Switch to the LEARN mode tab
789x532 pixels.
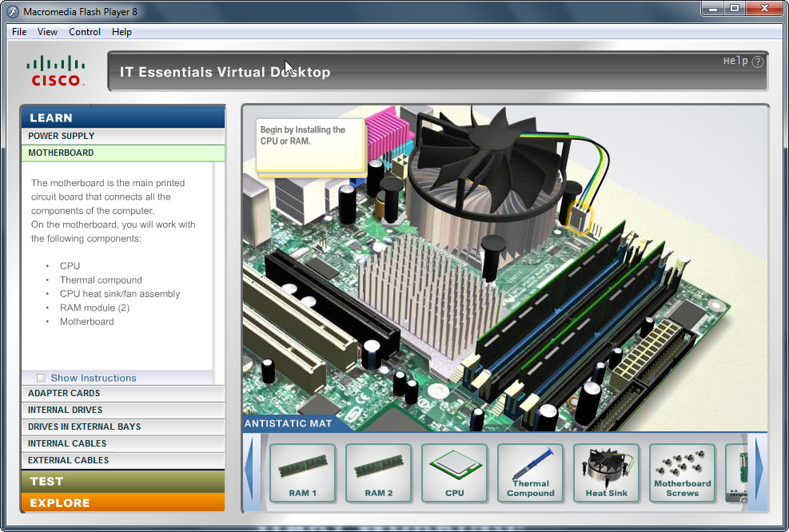[123, 117]
